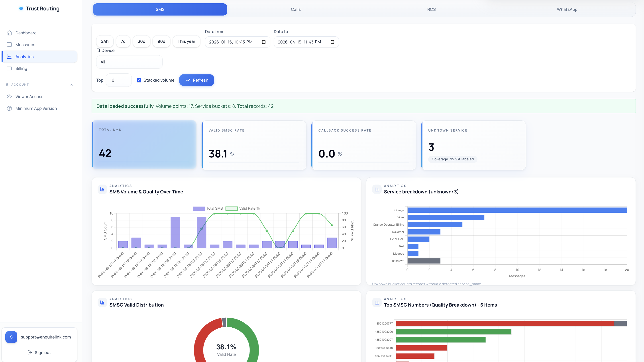Click the Minimum App Version package icon
The height and width of the screenshot is (362, 644).
pos(9,108)
